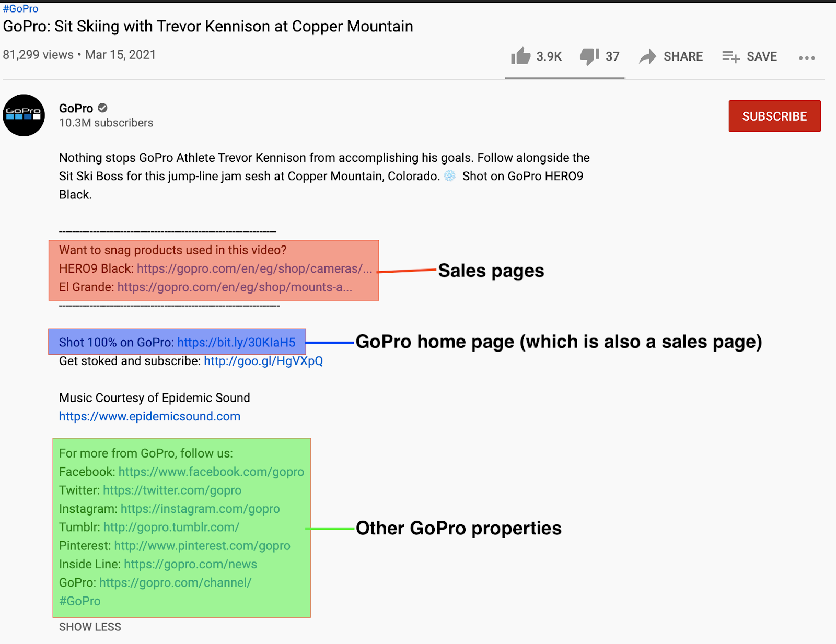Click the video title text
This screenshot has height=644, width=836.
click(208, 26)
